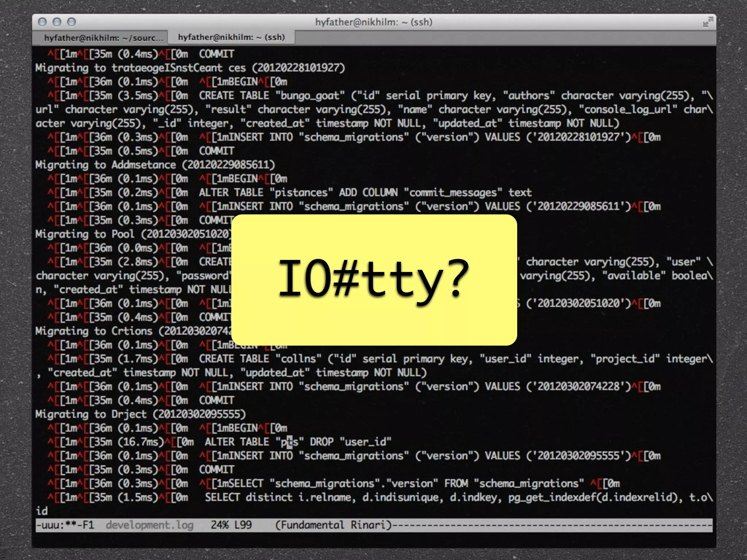Click 'Migrating to Pool (20120302051020)' line

133,234
